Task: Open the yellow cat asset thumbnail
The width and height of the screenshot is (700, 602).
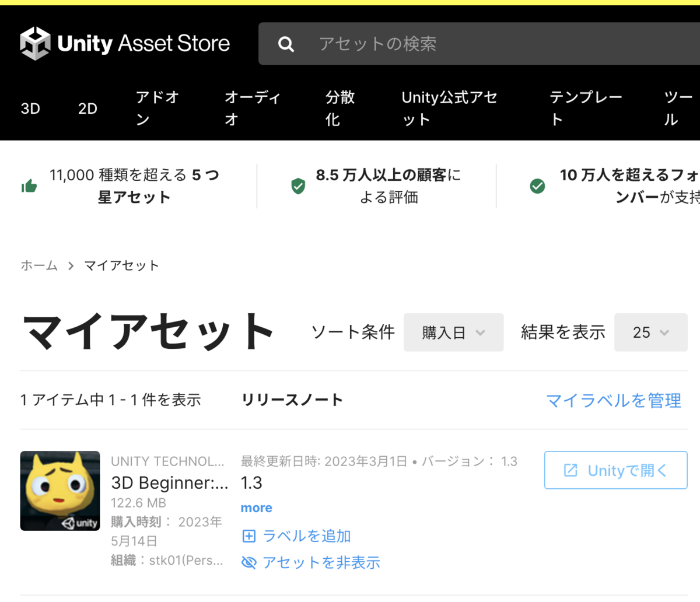Action: [60, 491]
